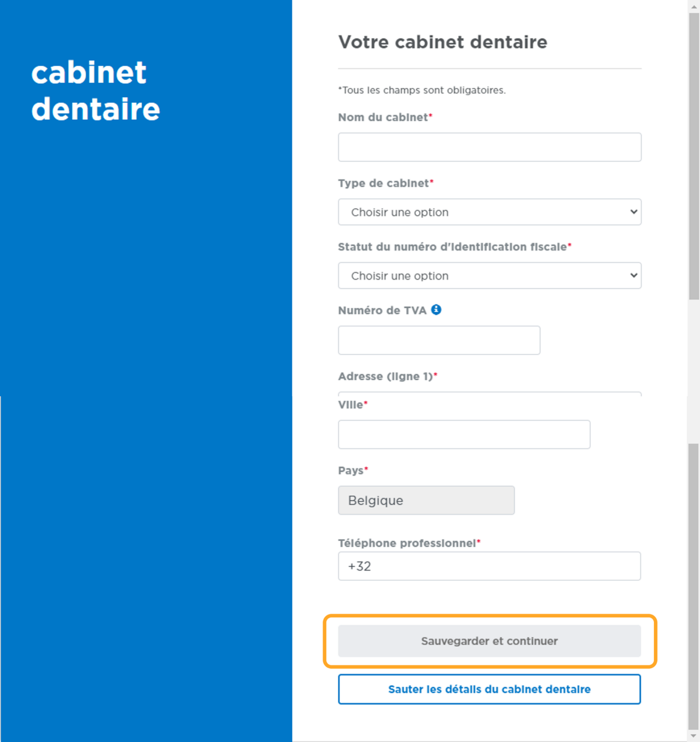The image size is (700, 742).
Task: Click the scroll-down arrow at scrollbar bottom
Action: click(x=693, y=736)
